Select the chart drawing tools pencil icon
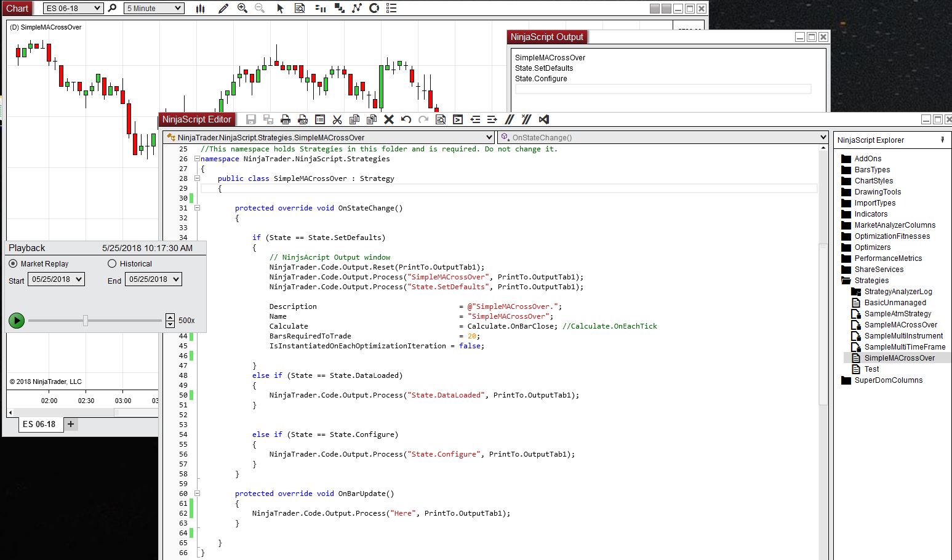 (223, 8)
